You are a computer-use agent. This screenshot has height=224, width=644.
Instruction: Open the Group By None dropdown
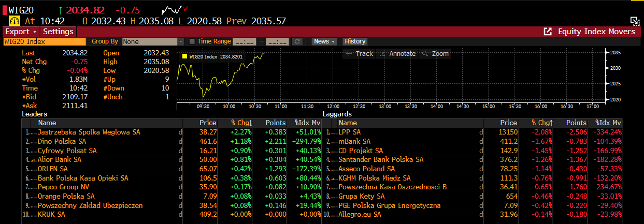(153, 41)
